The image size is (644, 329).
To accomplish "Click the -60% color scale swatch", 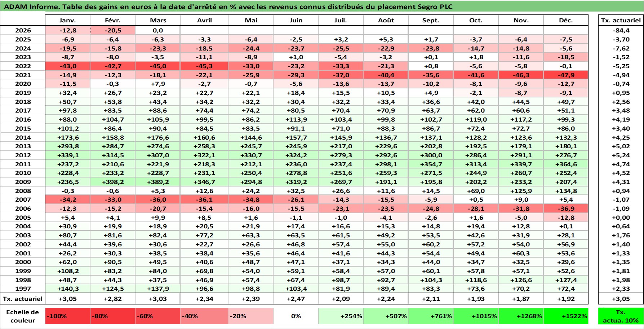I will [158, 316].
